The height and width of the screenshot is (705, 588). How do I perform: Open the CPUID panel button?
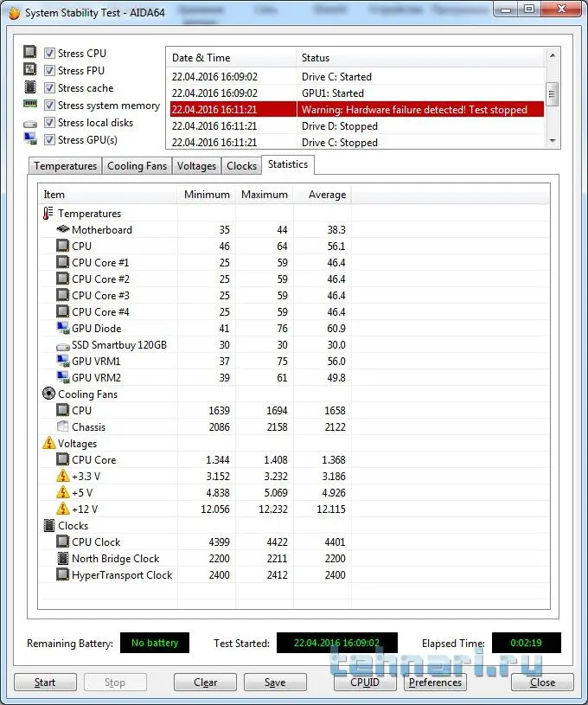click(365, 682)
